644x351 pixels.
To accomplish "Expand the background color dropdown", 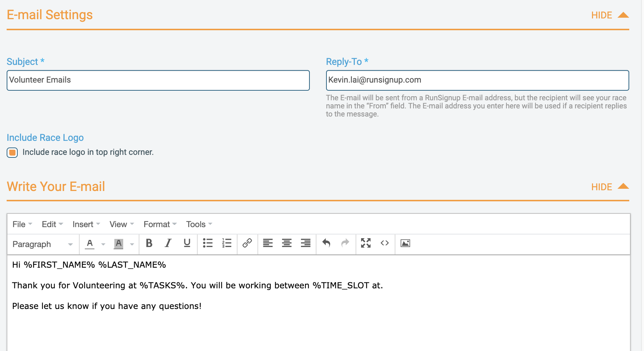I will (132, 244).
